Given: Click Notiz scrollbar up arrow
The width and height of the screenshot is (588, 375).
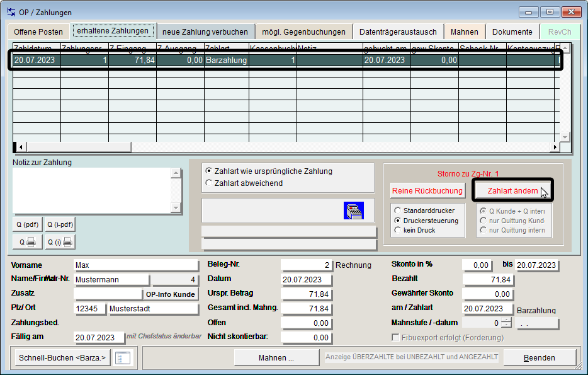Looking at the screenshot, I should [x=176, y=173].
